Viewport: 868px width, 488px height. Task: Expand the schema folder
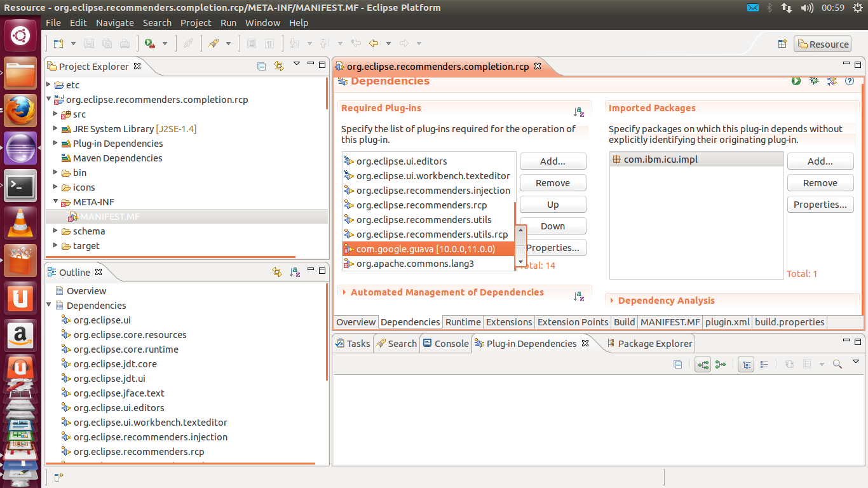pyautogui.click(x=56, y=231)
